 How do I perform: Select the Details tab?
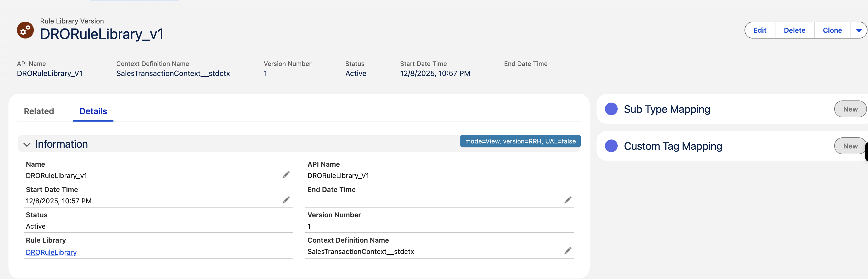[93, 111]
